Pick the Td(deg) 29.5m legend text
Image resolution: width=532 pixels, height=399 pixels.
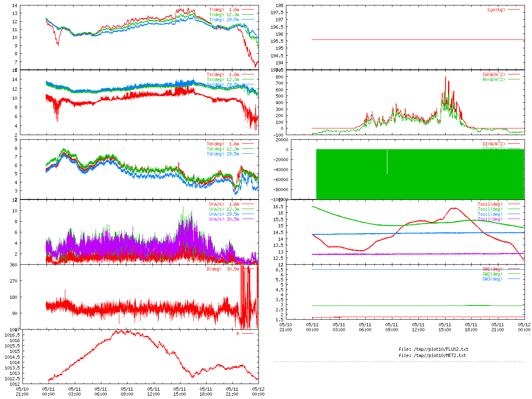223,154
